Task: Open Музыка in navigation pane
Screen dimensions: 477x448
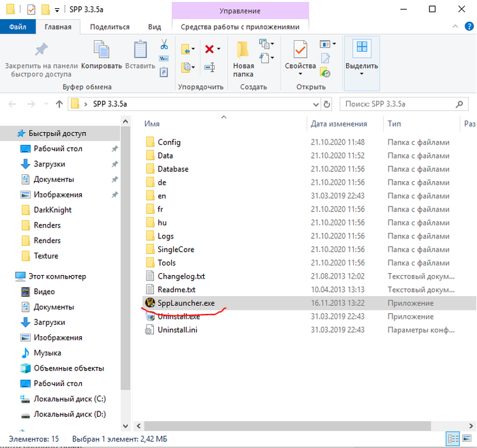Action: (x=47, y=353)
